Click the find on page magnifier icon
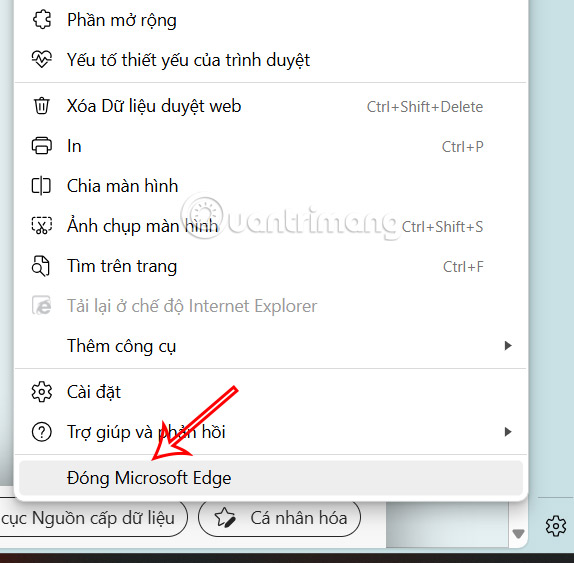 [x=41, y=266]
